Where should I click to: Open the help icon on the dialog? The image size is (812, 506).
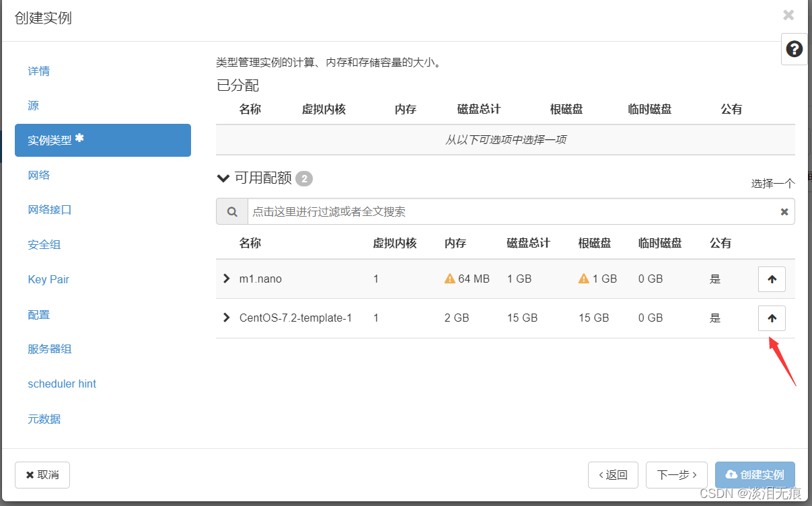tap(795, 49)
